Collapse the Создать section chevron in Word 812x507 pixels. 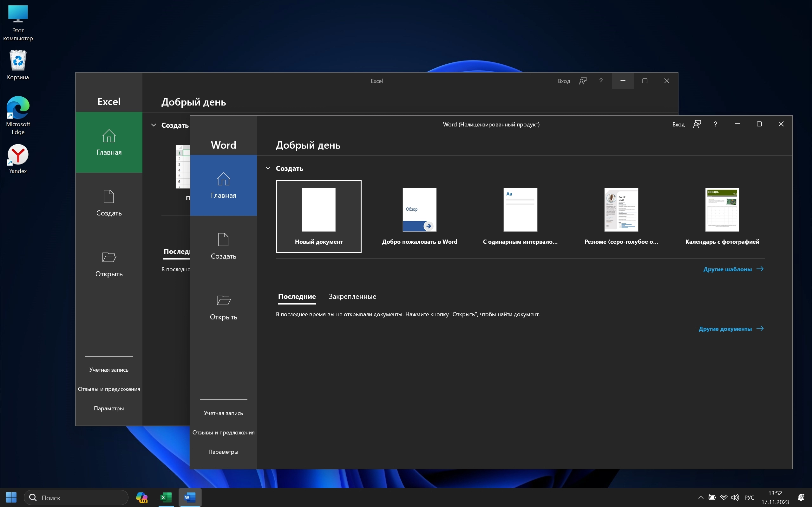click(268, 168)
